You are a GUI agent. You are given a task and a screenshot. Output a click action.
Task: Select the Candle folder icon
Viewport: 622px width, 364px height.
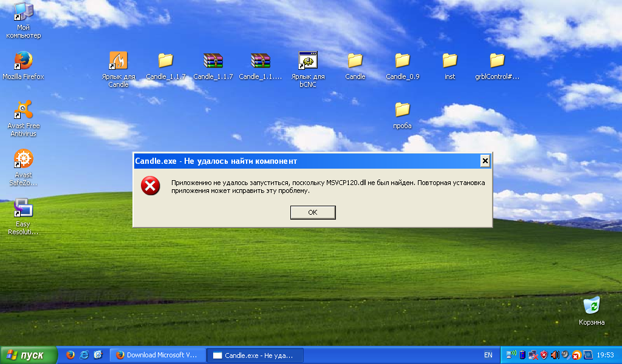click(x=355, y=66)
